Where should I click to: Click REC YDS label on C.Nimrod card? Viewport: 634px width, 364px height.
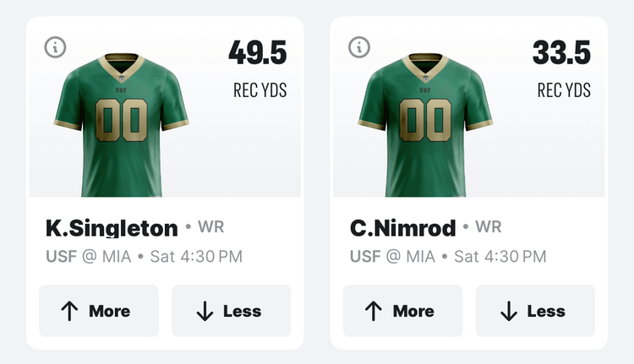coord(564,90)
